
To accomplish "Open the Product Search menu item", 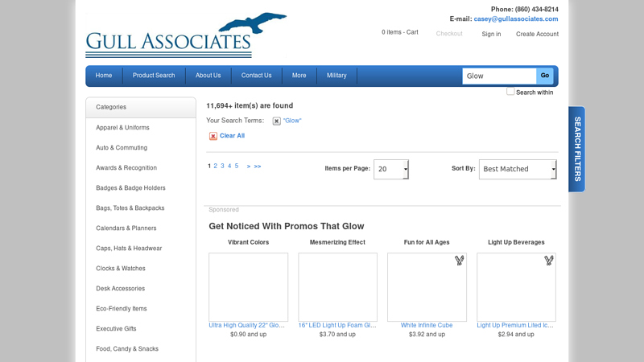I will coord(154,76).
